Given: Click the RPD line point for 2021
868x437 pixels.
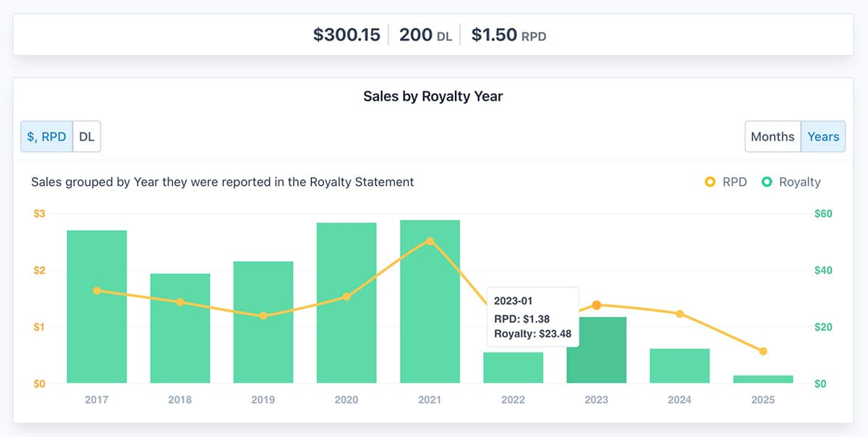Looking at the screenshot, I should point(430,241).
